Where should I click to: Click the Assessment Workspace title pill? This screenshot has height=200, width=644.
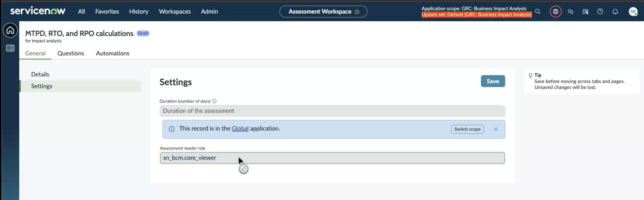(323, 12)
